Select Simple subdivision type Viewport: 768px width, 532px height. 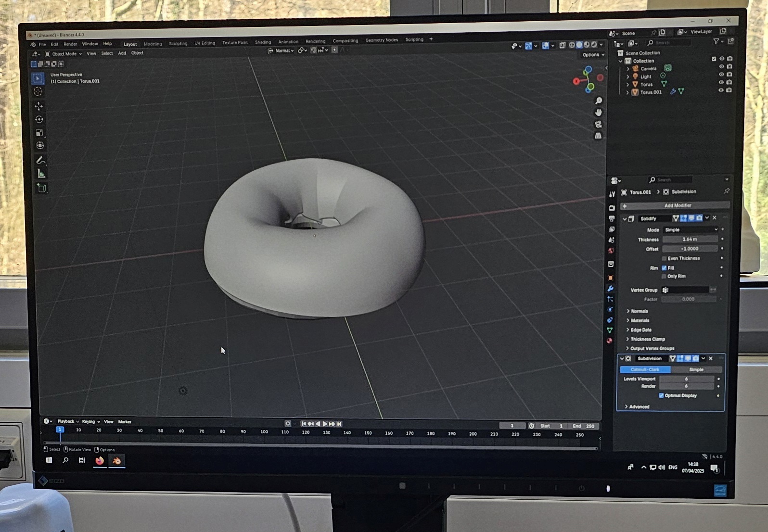click(x=696, y=369)
